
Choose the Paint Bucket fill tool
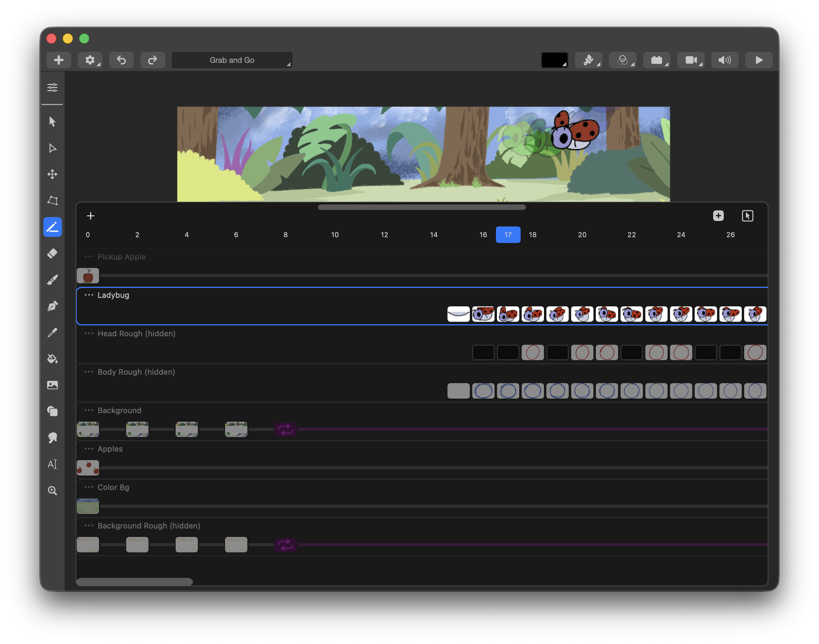tap(52, 359)
